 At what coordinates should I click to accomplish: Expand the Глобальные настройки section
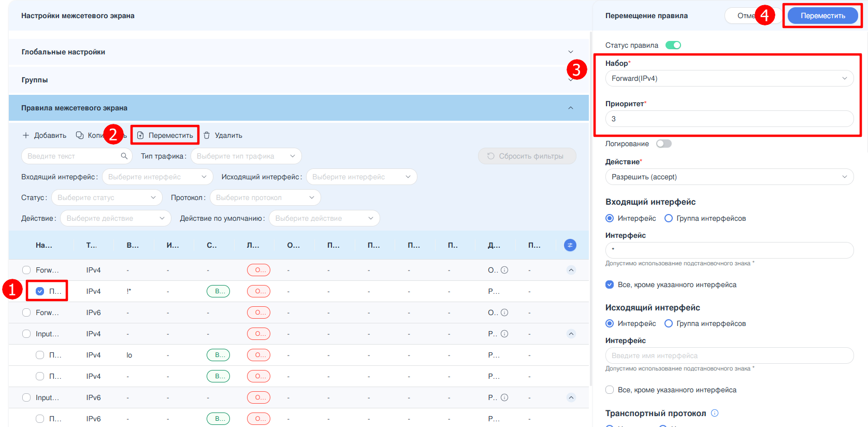[x=570, y=52]
